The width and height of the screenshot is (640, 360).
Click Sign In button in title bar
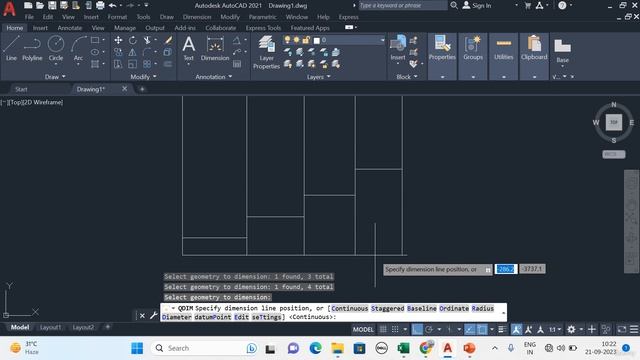477,5
